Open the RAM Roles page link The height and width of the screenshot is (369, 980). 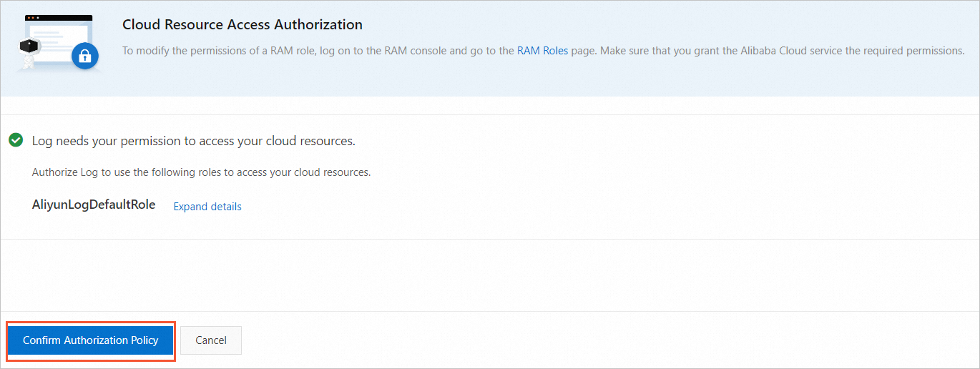click(542, 51)
